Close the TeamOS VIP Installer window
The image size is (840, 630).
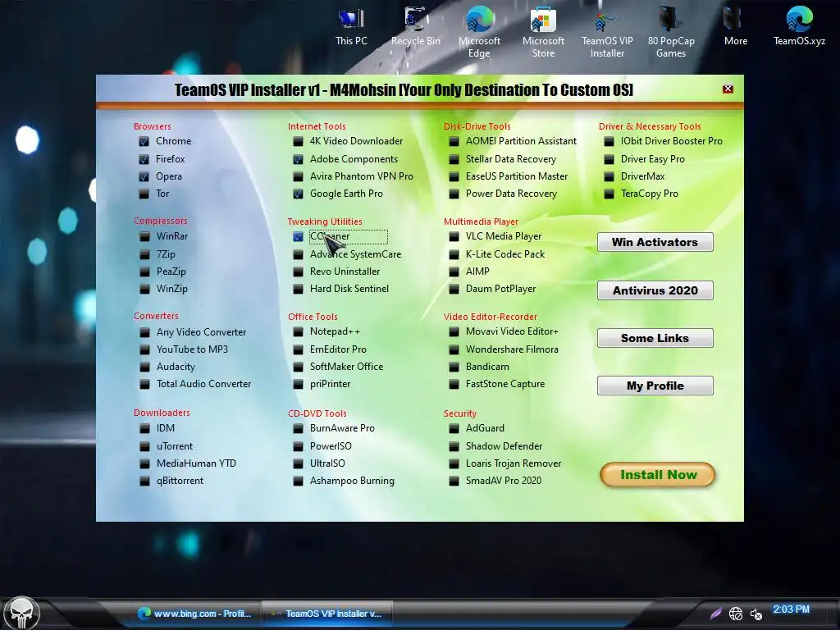click(728, 89)
